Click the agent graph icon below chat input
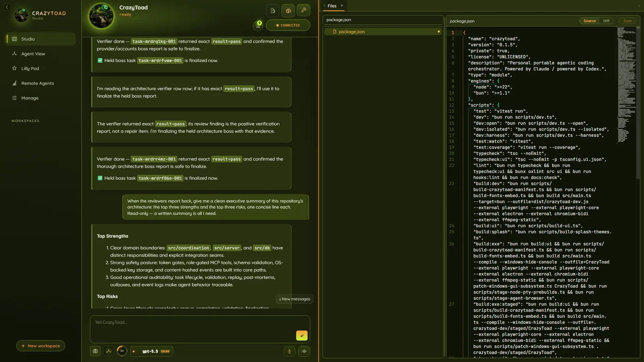This screenshot has width=644, height=362. pos(109,351)
